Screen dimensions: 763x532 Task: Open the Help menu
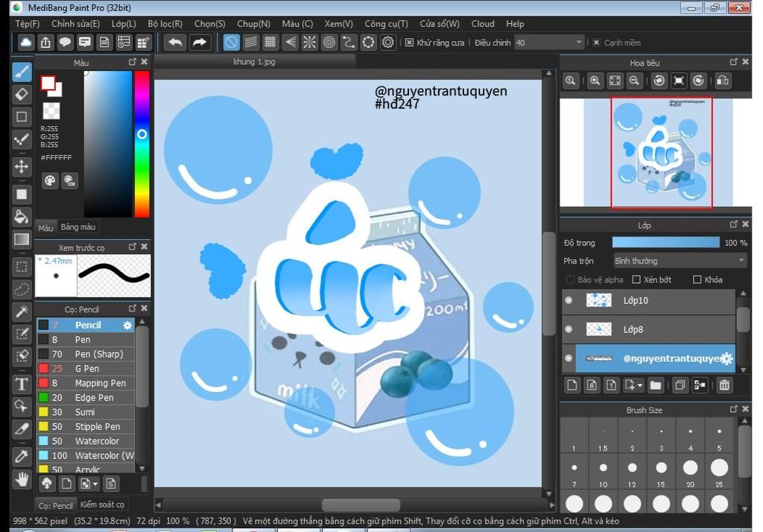515,24
